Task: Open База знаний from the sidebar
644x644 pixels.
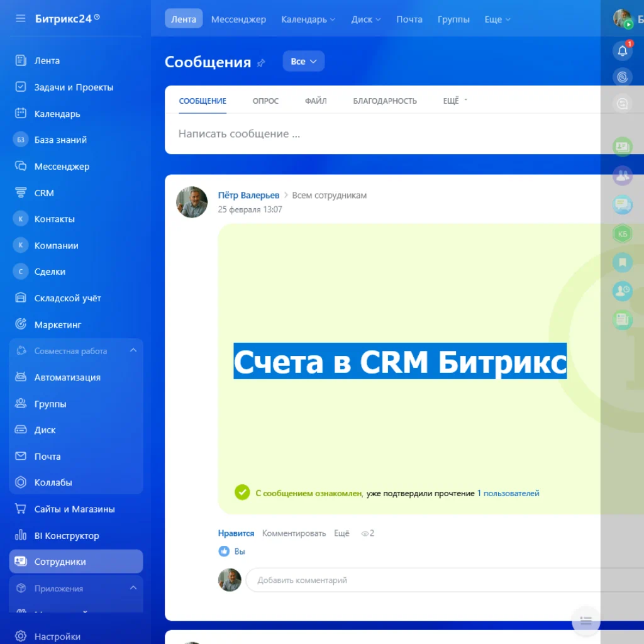Action: tap(58, 140)
